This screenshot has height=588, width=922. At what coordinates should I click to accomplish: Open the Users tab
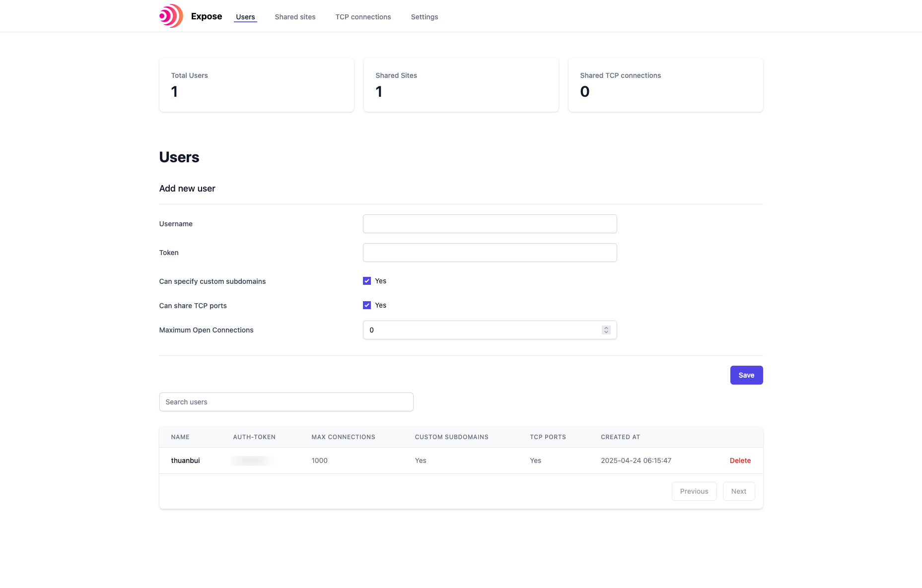[x=245, y=17]
